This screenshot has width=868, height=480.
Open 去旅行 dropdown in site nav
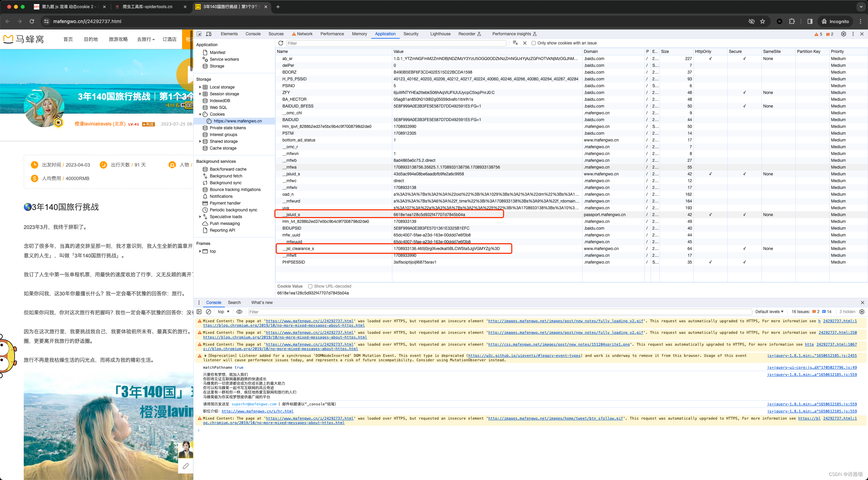coord(146,39)
